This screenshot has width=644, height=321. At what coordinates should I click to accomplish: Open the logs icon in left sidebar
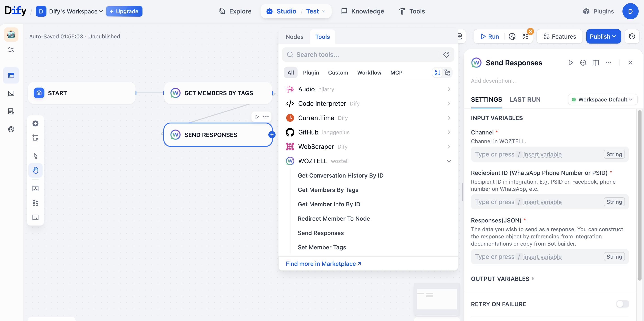pos(11,111)
